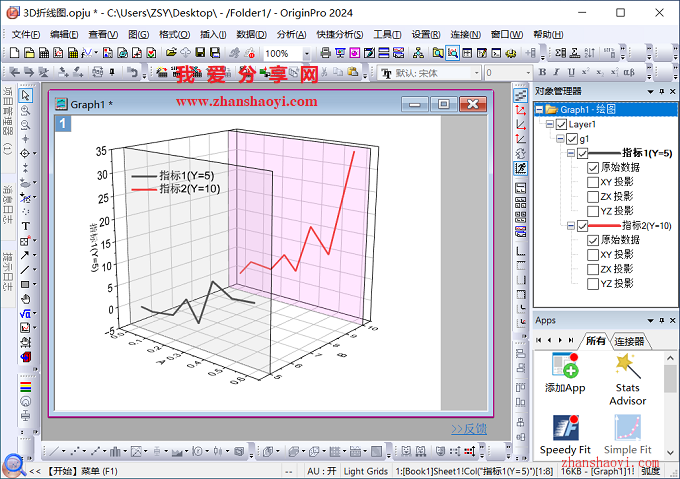
Task: Open the 文件(F) menu
Action: coord(26,34)
